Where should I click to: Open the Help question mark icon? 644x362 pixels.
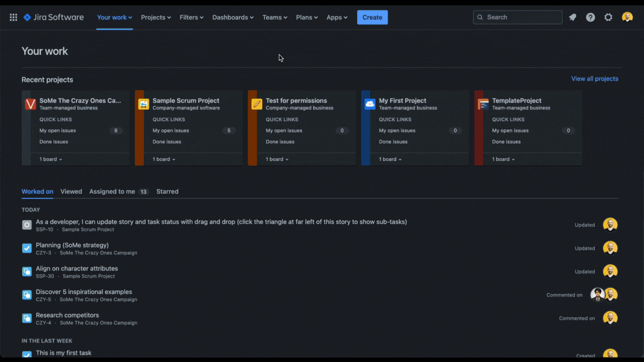click(590, 17)
